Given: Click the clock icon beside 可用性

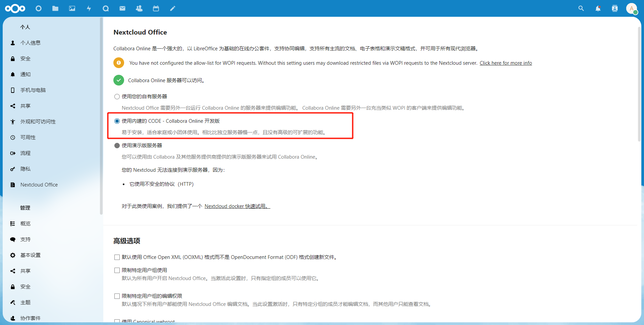Looking at the screenshot, I should pyautogui.click(x=13, y=138).
